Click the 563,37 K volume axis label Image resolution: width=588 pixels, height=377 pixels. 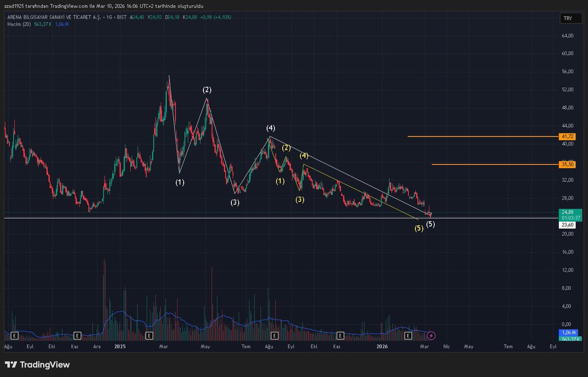tap(571, 339)
